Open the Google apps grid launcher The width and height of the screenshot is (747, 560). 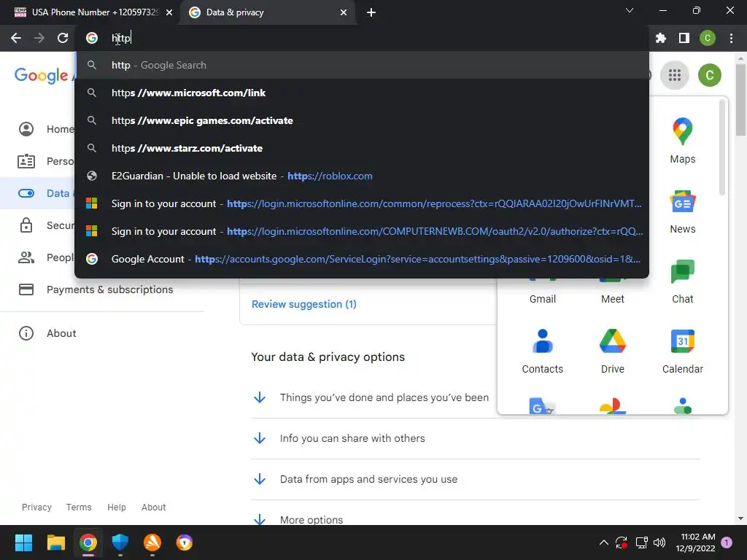pos(675,75)
